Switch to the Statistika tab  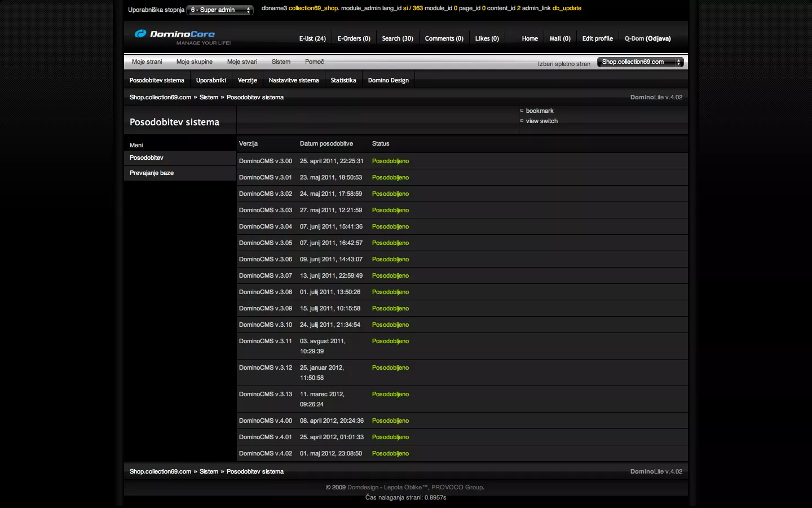(x=343, y=80)
